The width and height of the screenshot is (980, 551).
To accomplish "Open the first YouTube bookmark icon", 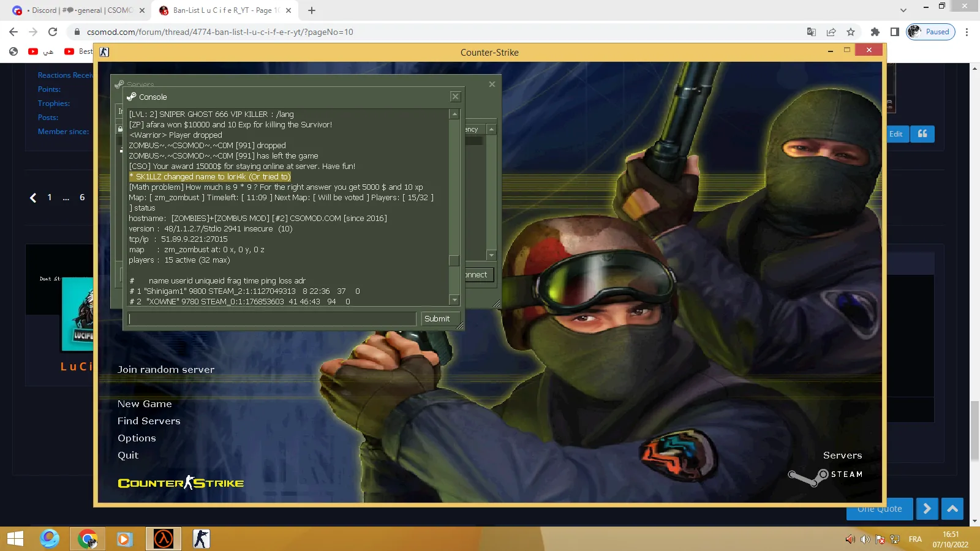I will (33, 51).
